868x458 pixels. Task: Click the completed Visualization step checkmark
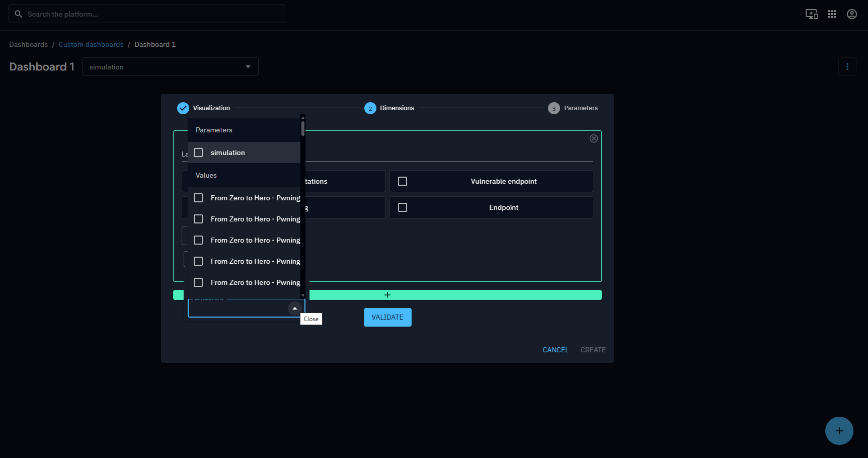pyautogui.click(x=183, y=108)
